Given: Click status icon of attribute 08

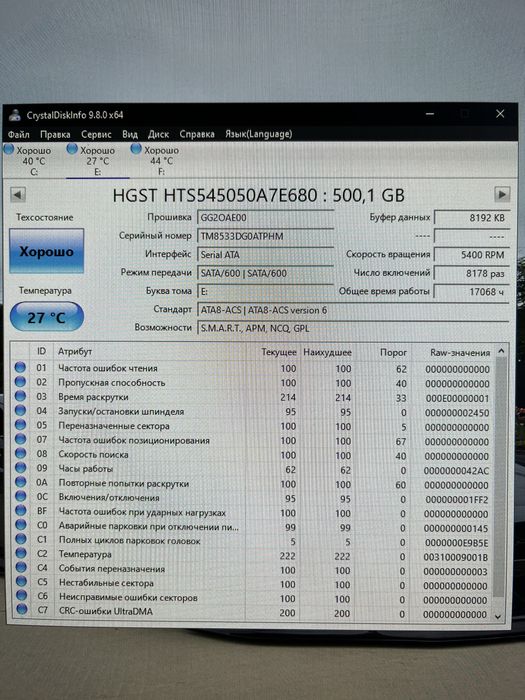Looking at the screenshot, I should pos(21,453).
